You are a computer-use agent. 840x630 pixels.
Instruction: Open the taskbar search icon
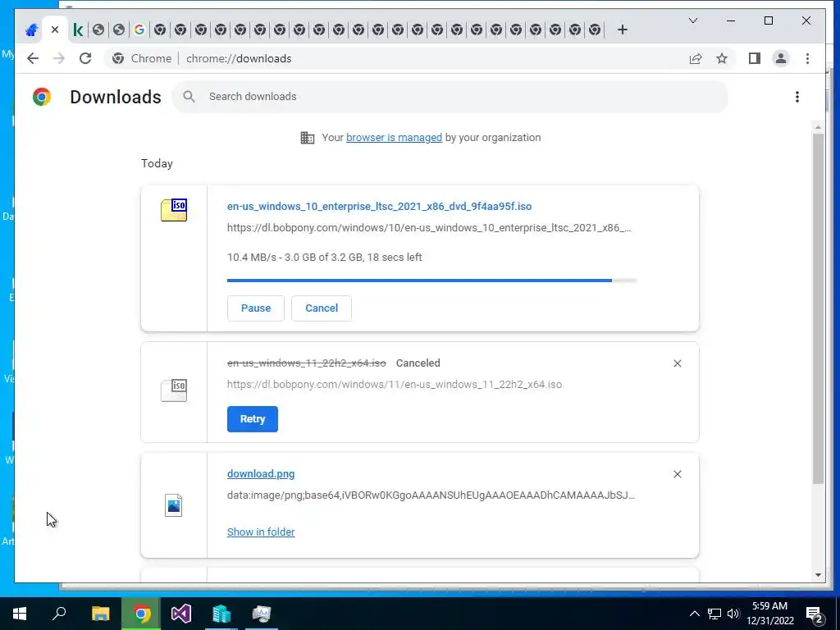point(59,614)
